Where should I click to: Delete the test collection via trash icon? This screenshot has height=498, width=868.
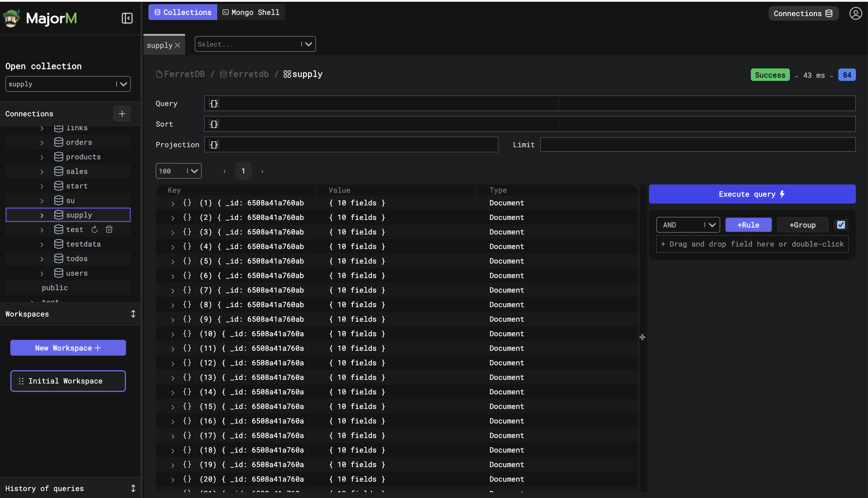coord(109,229)
